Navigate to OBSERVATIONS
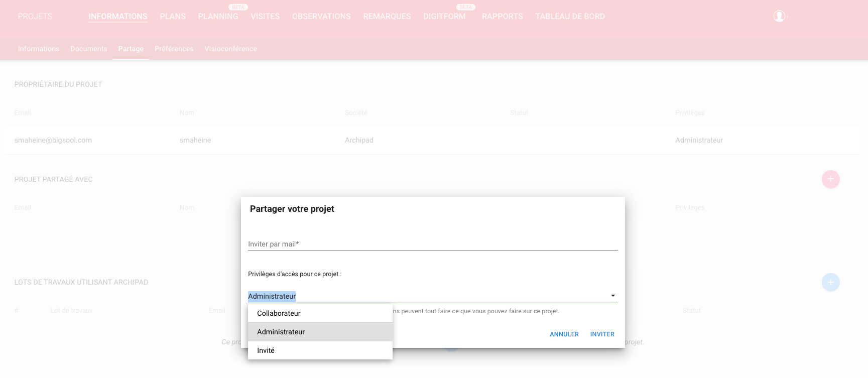The image size is (868, 378). click(x=321, y=17)
